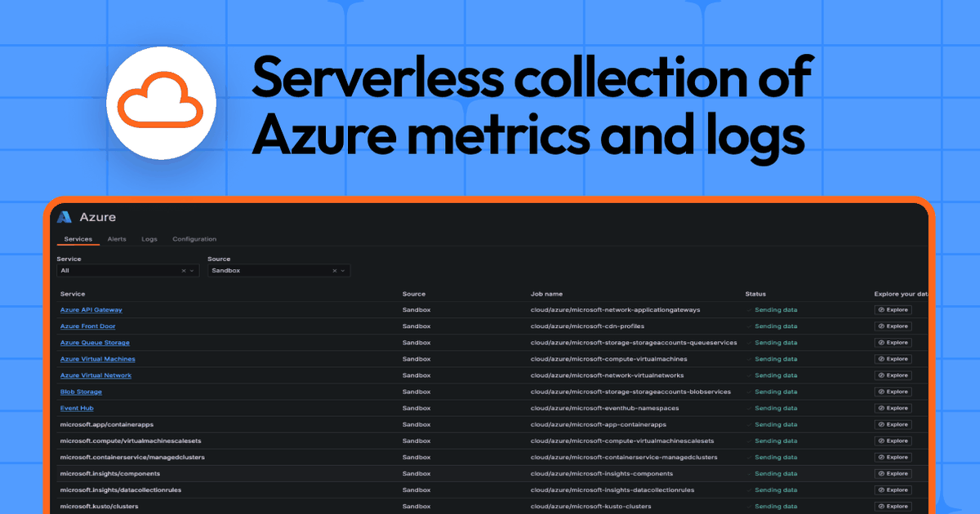This screenshot has width=980, height=514.
Task: Open the Azure Virtual Machines link
Action: [98, 359]
